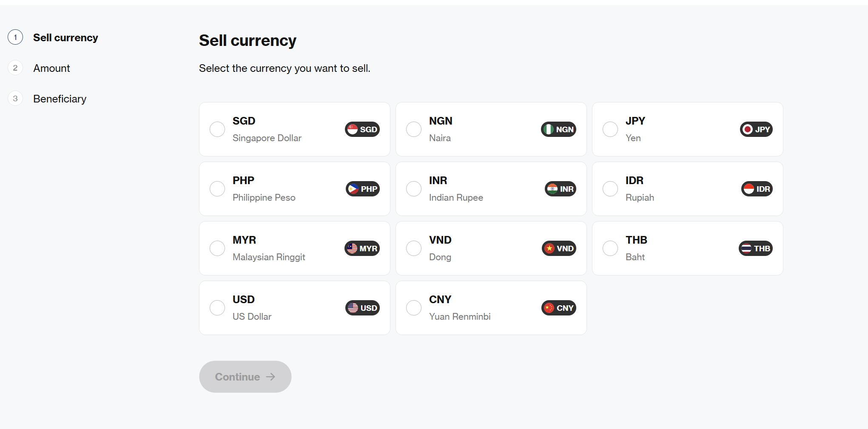Go to the Amount step
This screenshot has width=868, height=429.
(x=51, y=68)
